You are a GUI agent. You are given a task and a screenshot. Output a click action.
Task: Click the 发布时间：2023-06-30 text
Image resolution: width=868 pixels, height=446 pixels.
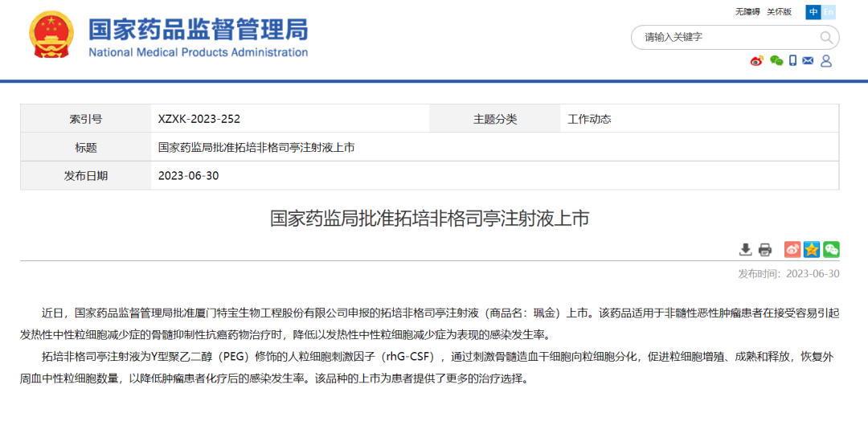(x=788, y=274)
